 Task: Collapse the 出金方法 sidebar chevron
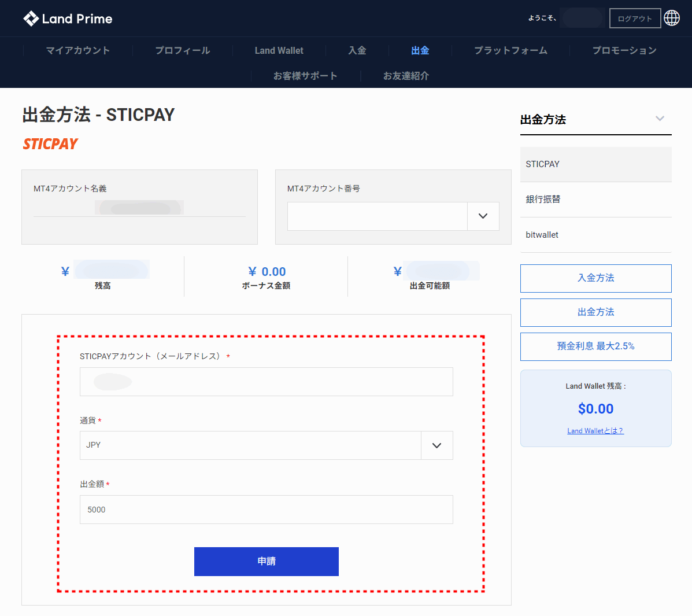point(660,119)
